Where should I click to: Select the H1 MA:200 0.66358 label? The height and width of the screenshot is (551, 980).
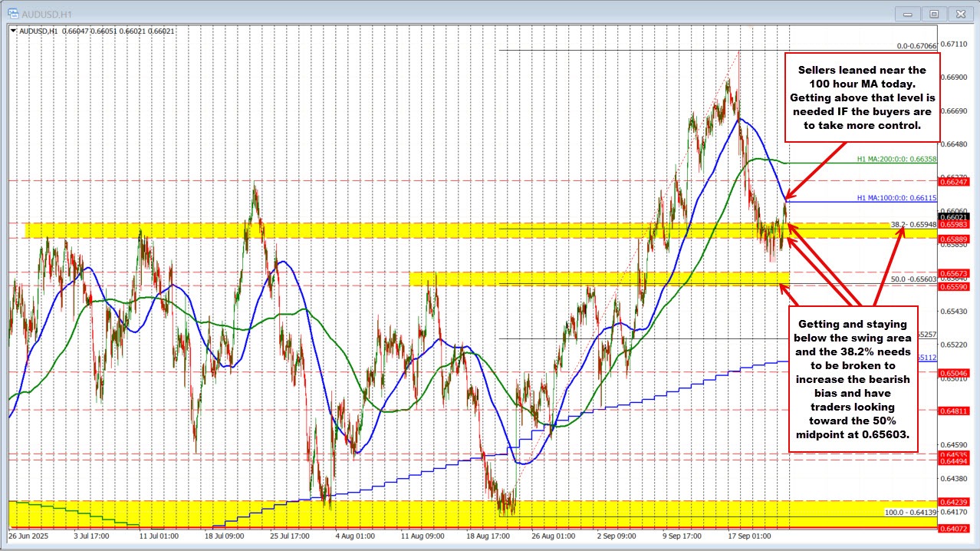(896, 159)
